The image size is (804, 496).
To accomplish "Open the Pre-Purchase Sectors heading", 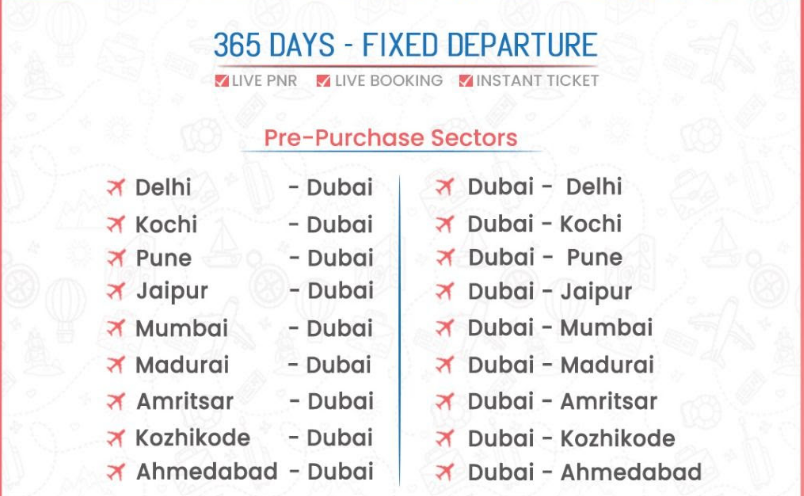I will coord(391,138).
